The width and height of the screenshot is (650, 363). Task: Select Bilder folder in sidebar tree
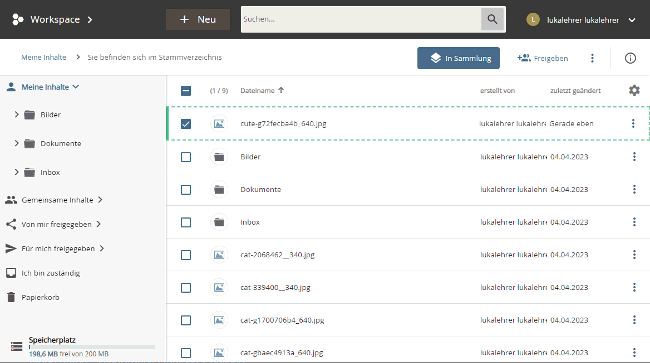51,114
